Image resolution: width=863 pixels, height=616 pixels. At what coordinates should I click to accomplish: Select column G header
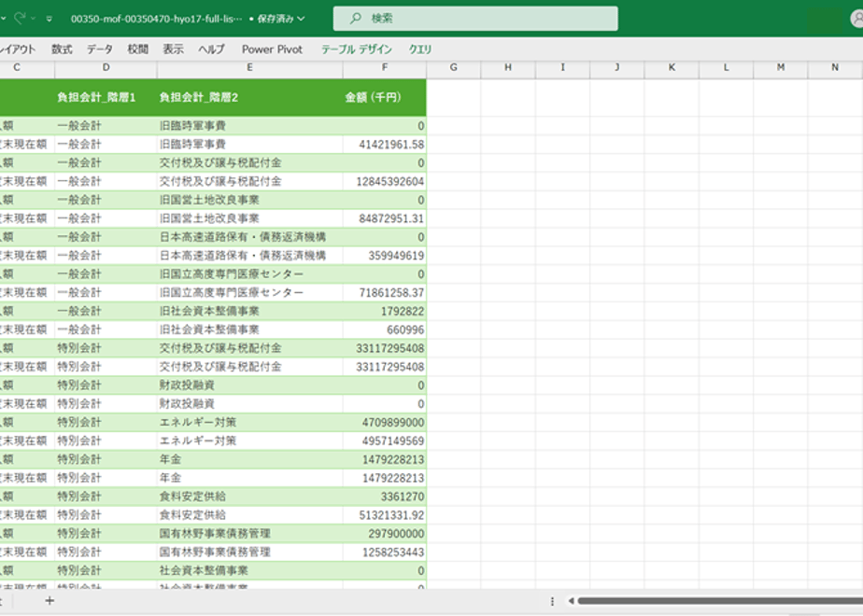(x=454, y=67)
